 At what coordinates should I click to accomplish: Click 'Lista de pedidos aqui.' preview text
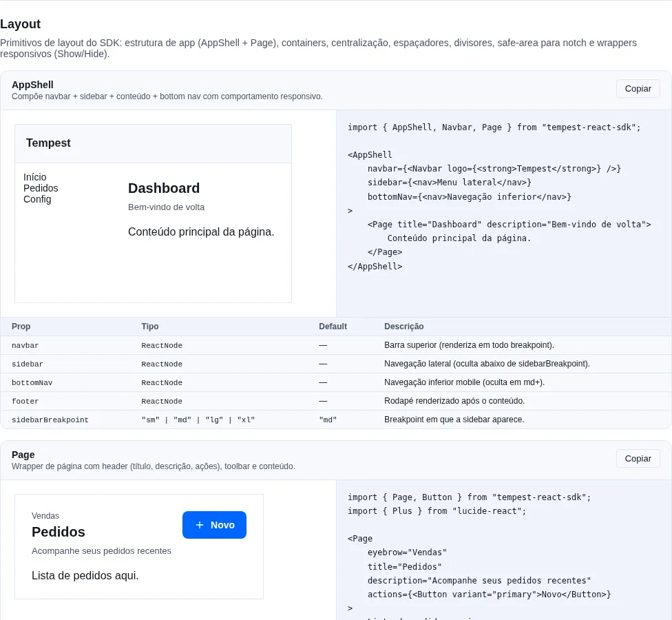pos(85,576)
